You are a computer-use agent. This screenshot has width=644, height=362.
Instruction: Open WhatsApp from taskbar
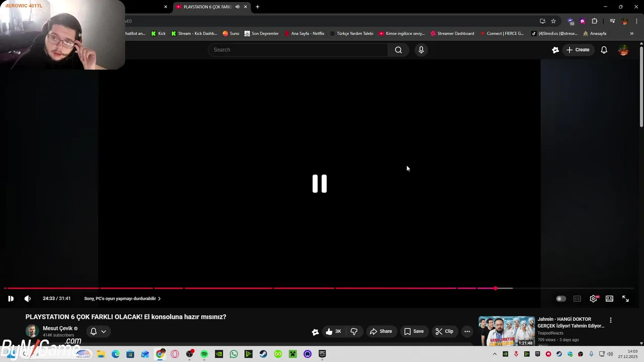tap(233, 354)
